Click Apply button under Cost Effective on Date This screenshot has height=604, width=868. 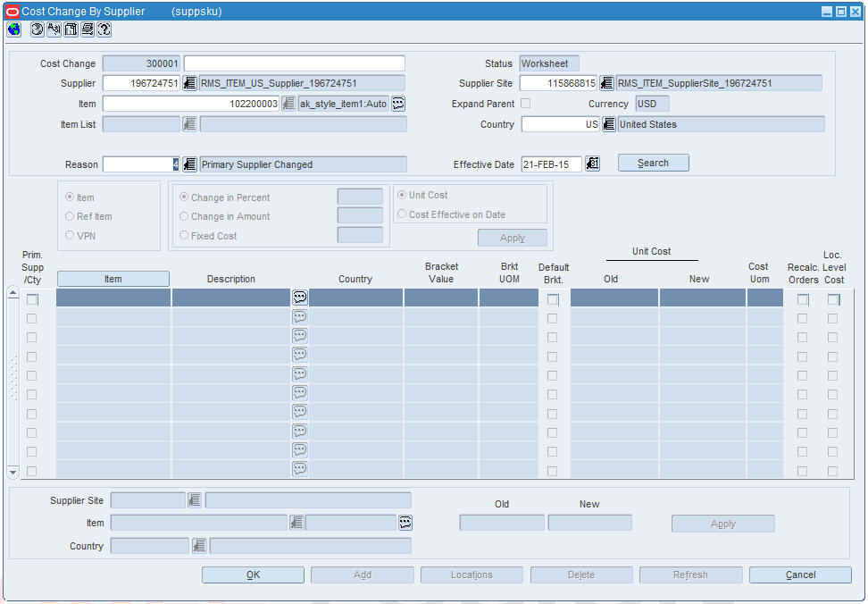click(x=512, y=238)
